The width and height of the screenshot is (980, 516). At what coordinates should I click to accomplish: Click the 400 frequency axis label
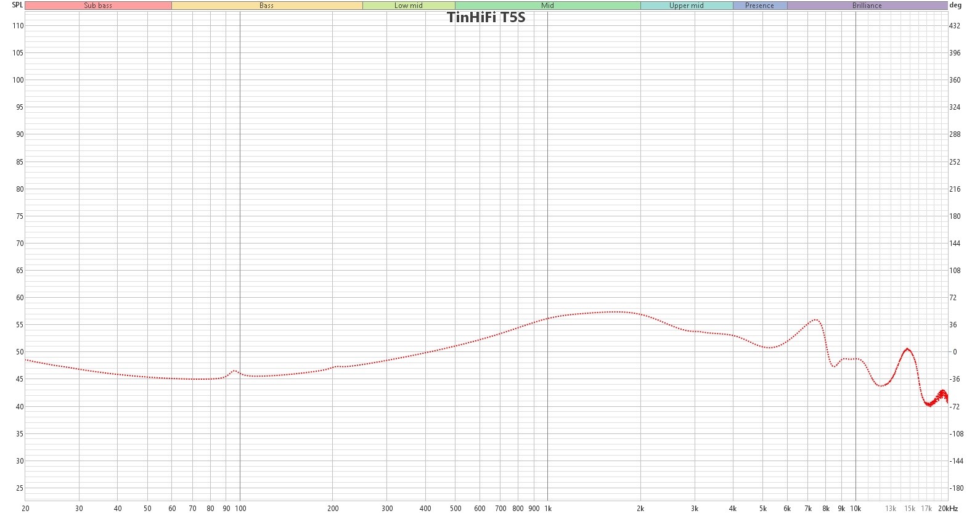coord(425,509)
